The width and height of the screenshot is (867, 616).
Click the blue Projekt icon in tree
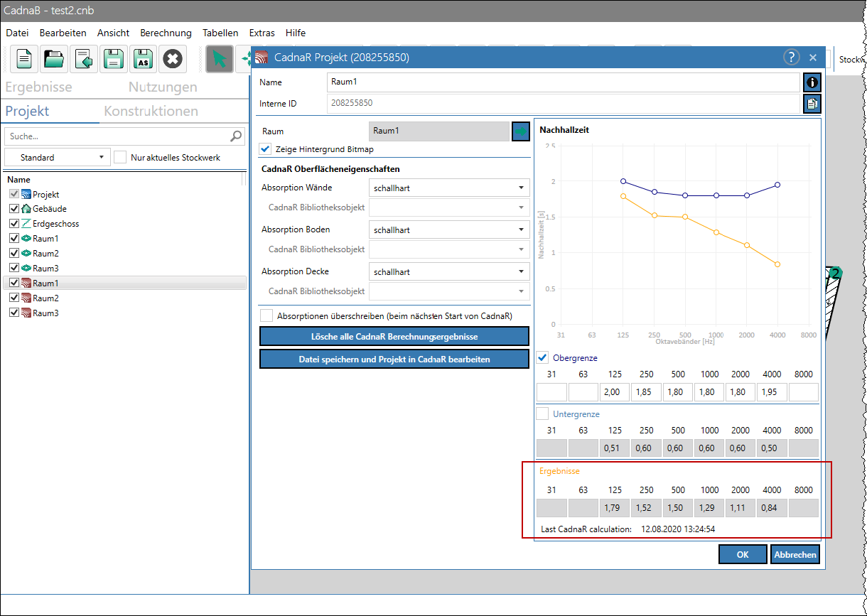(26, 194)
